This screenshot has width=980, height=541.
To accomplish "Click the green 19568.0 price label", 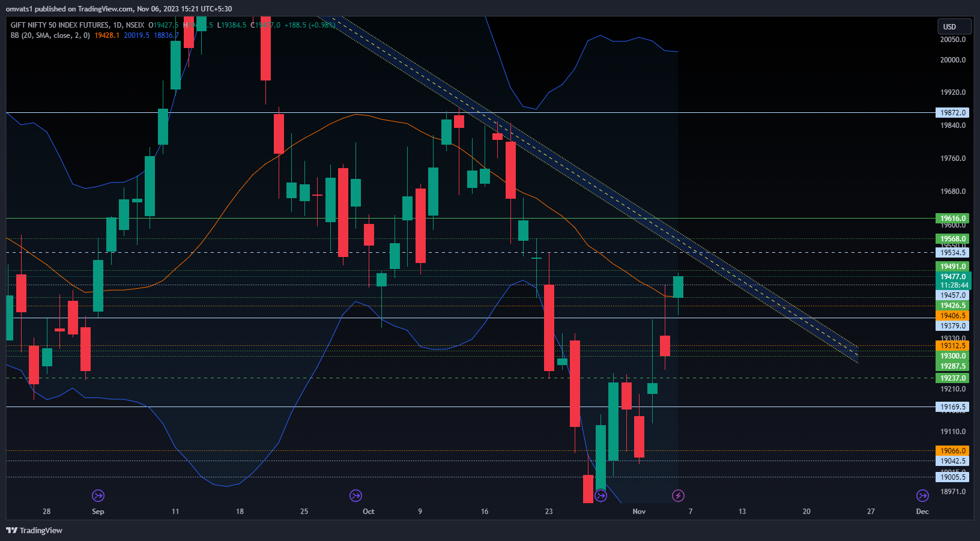I will 953,239.
